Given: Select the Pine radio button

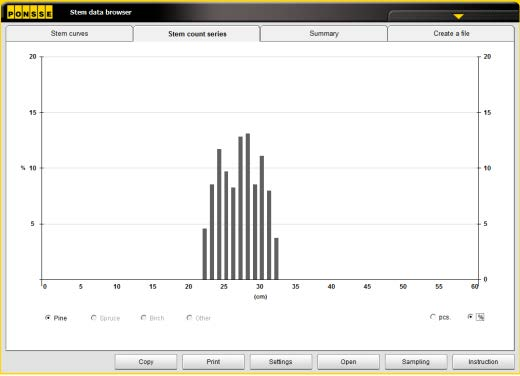Looking at the screenshot, I should (x=48, y=318).
